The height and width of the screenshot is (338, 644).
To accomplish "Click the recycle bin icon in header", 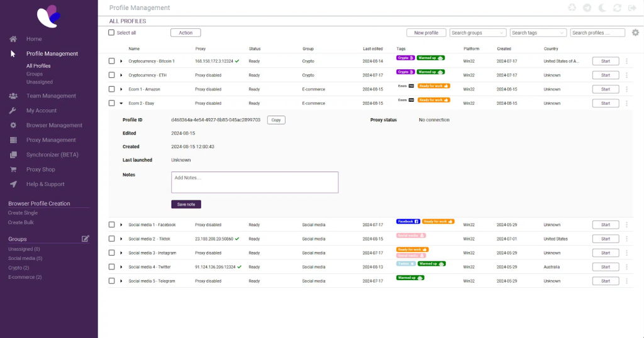I will tap(572, 8).
